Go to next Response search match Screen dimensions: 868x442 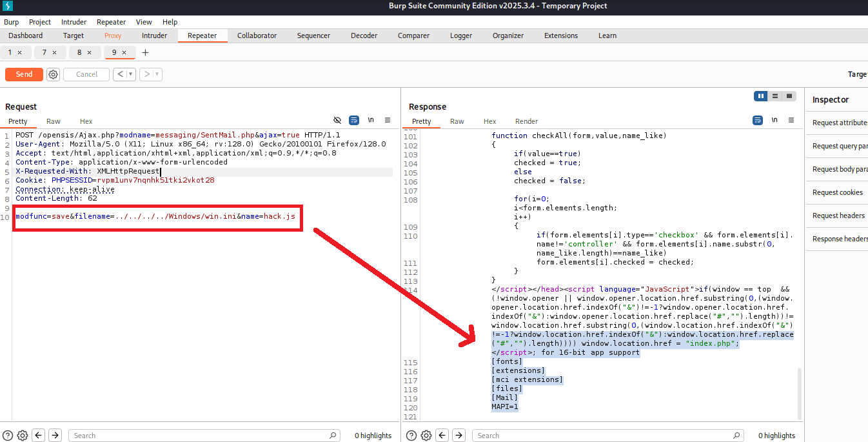459,436
